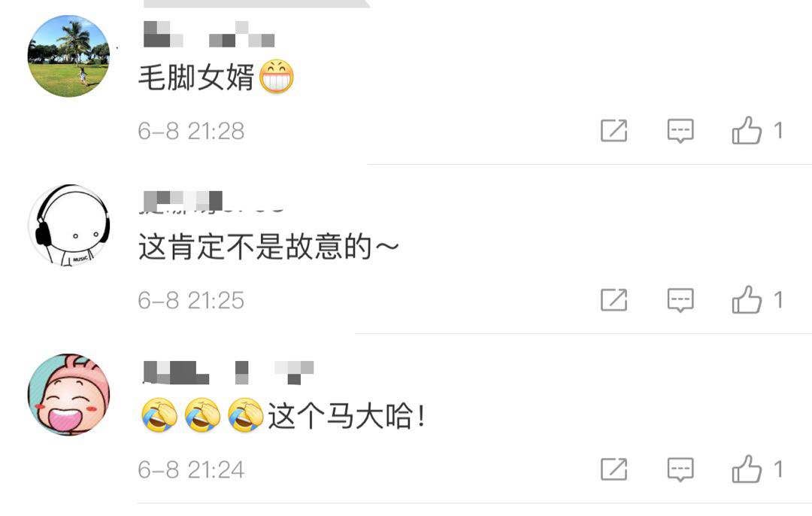Share the 这肯定不是故意的 comment

click(614, 299)
